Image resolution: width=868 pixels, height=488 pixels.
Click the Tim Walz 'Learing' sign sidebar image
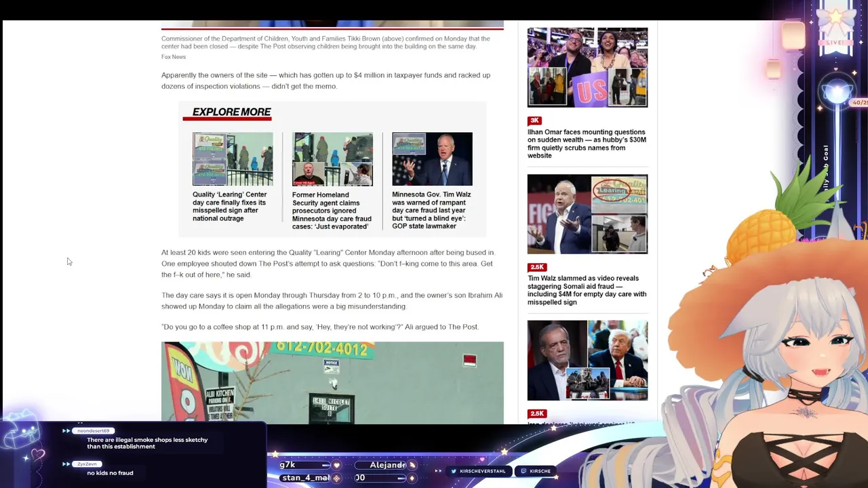(587, 214)
